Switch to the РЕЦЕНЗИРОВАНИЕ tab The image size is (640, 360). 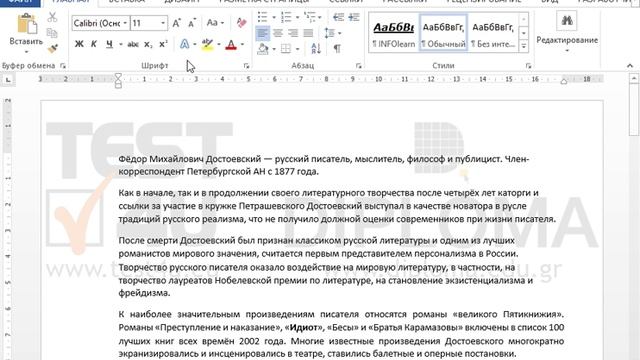pos(483,2)
